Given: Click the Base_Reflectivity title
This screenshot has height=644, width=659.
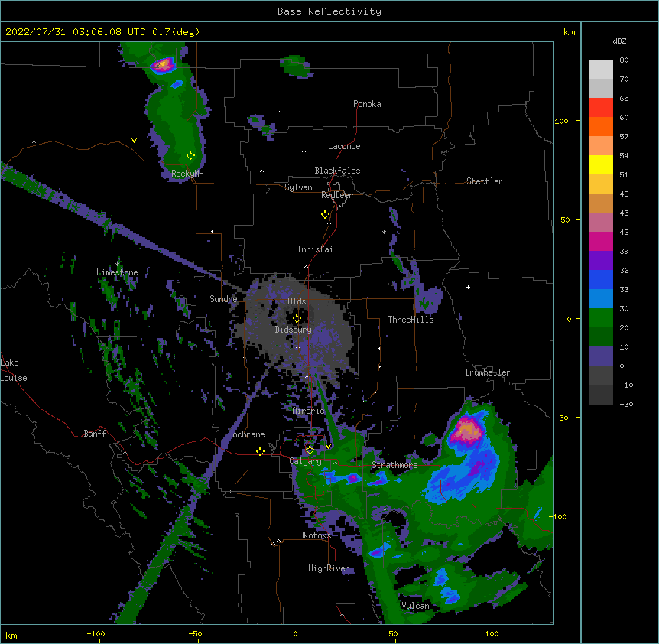Looking at the screenshot, I should pos(329,11).
